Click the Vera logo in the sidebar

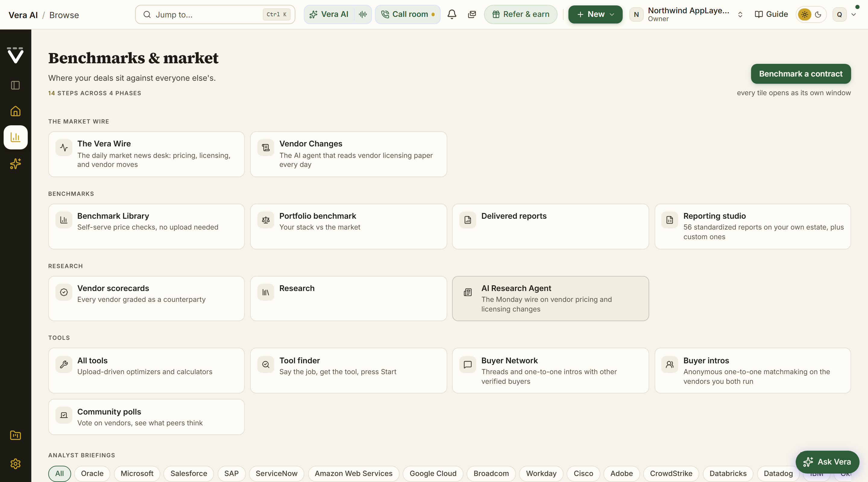[15, 55]
